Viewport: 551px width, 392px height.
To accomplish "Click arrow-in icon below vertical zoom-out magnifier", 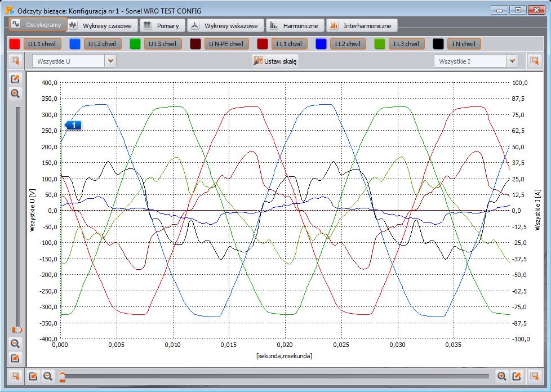I will click(15, 358).
